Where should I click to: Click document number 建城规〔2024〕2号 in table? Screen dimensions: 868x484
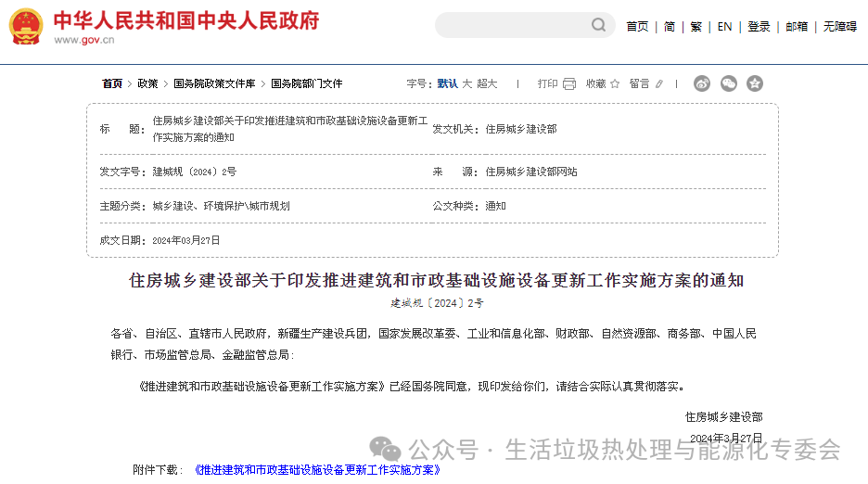[x=195, y=172]
